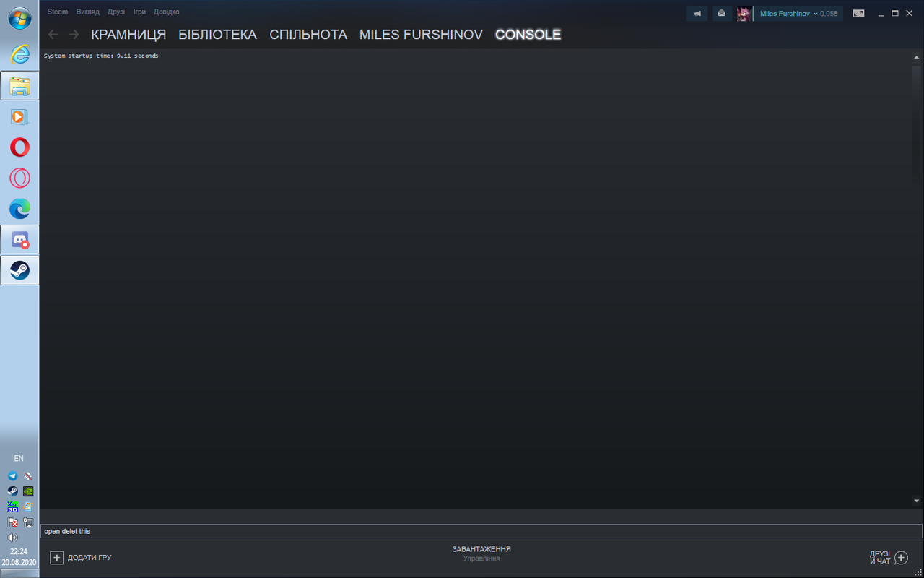
Task: Click the EN language indicator
Action: pyautogui.click(x=19, y=459)
